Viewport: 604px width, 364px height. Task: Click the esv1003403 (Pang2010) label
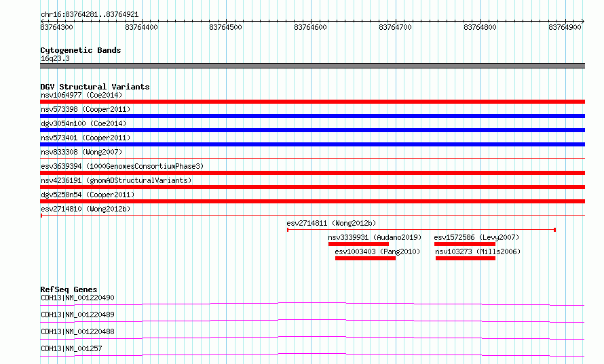pyautogui.click(x=377, y=251)
